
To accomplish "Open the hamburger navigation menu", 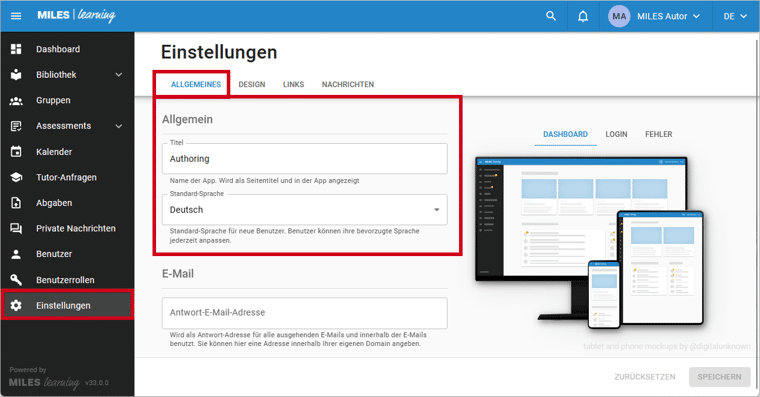I will [16, 16].
